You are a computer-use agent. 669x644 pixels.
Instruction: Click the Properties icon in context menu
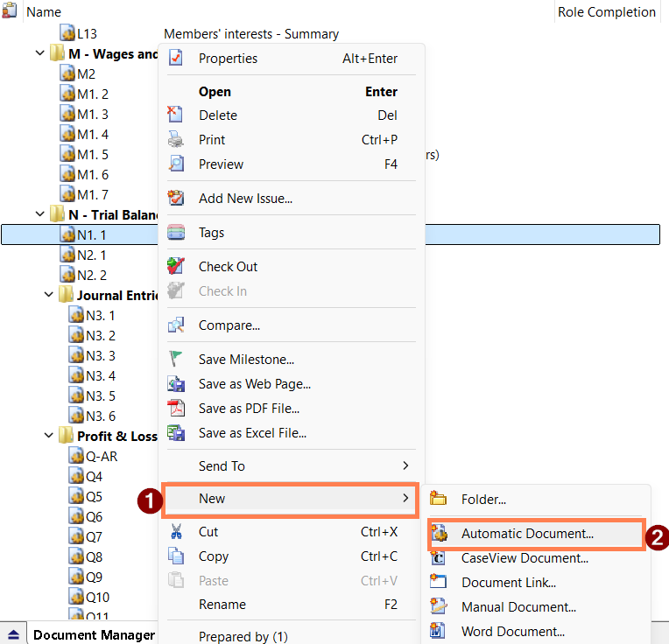[x=176, y=59]
